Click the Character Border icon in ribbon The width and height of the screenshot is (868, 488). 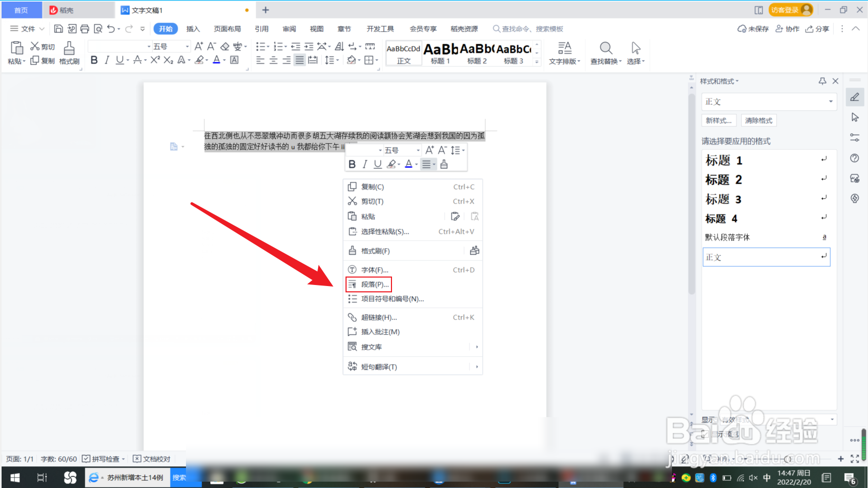[x=234, y=60]
